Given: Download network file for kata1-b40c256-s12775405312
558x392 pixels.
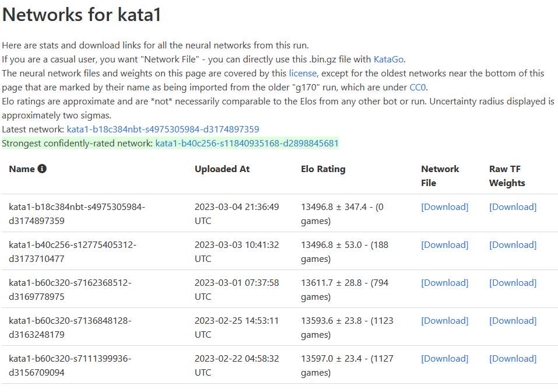Looking at the screenshot, I should (x=444, y=245).
